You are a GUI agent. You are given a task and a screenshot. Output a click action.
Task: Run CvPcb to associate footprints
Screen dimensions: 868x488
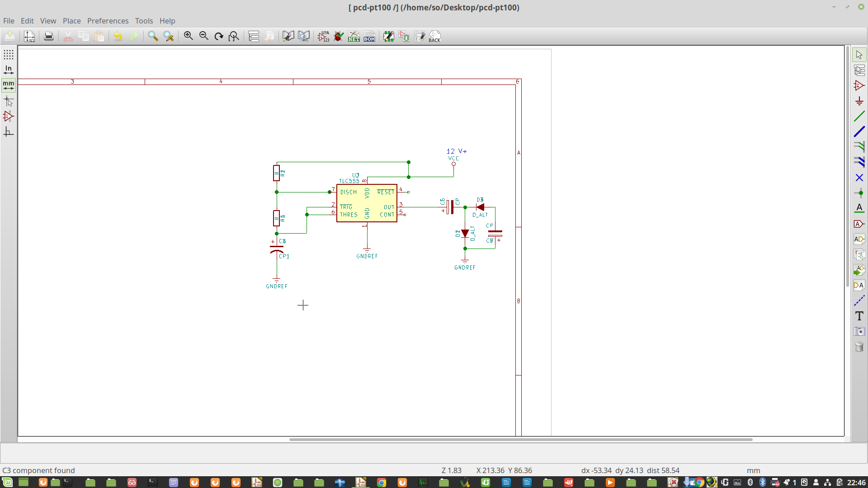pyautogui.click(x=404, y=37)
